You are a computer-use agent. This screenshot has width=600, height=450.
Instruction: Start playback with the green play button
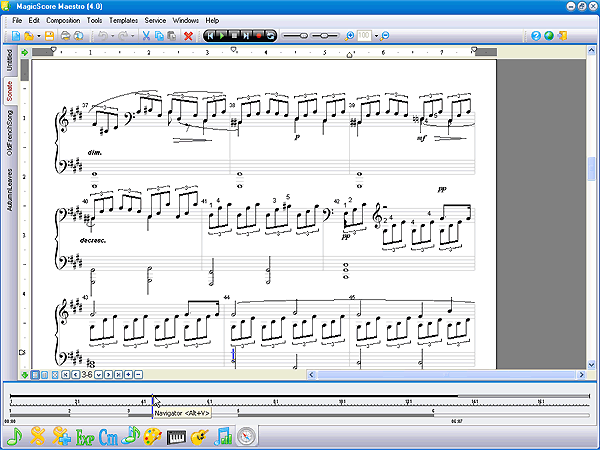[222, 36]
